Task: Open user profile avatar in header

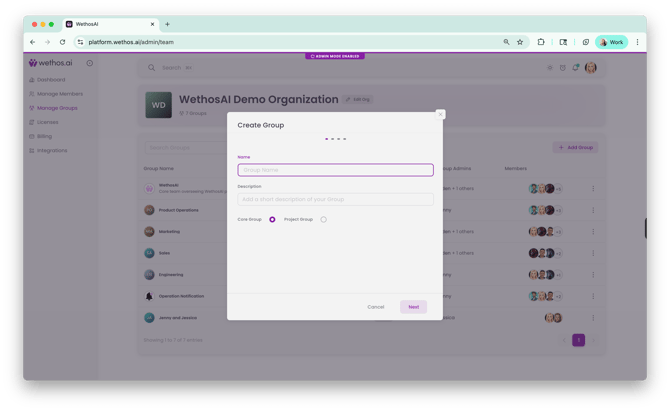Action: click(591, 67)
